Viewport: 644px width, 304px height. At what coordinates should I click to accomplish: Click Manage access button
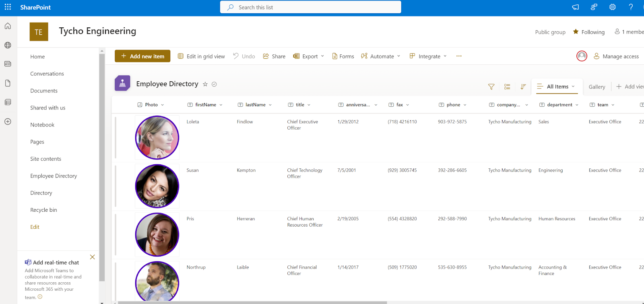coord(616,56)
